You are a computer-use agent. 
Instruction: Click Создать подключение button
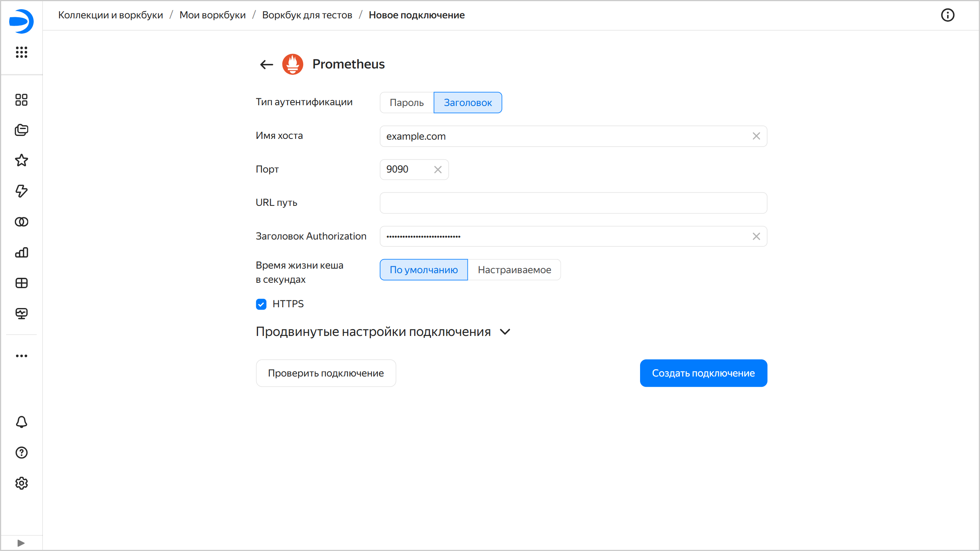tap(703, 373)
